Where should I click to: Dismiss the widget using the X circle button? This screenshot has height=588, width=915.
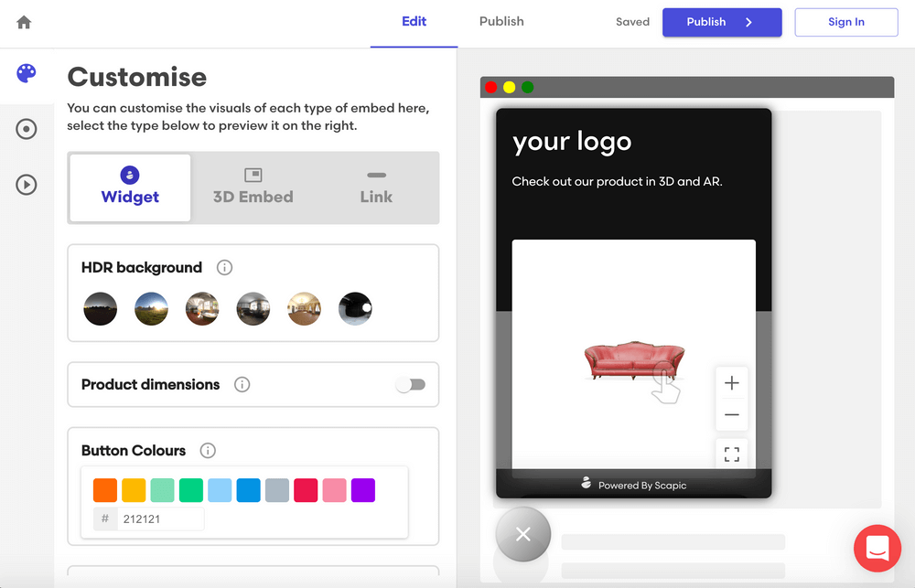pyautogui.click(x=522, y=534)
